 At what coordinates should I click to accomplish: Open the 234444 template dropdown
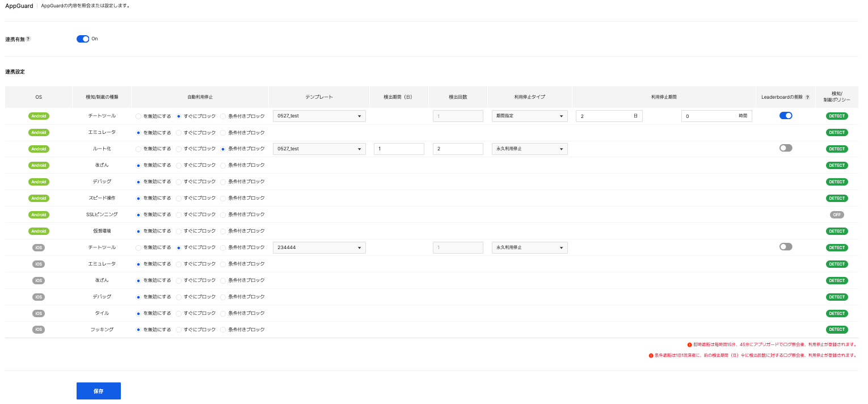pyautogui.click(x=319, y=247)
